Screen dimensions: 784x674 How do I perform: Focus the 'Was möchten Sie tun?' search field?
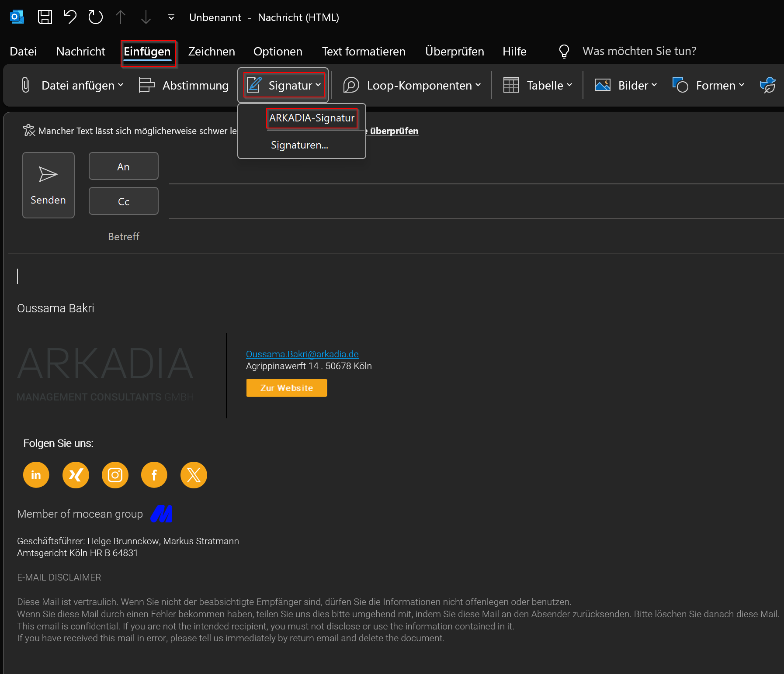(639, 51)
